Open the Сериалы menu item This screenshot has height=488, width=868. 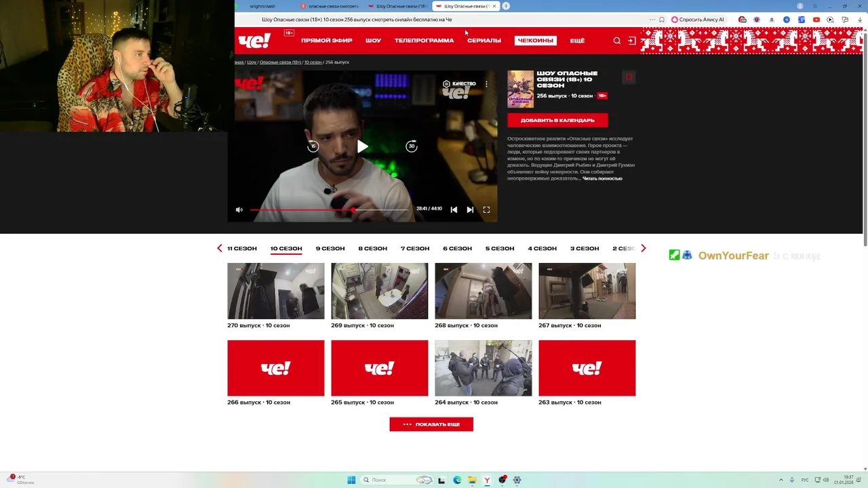484,41
